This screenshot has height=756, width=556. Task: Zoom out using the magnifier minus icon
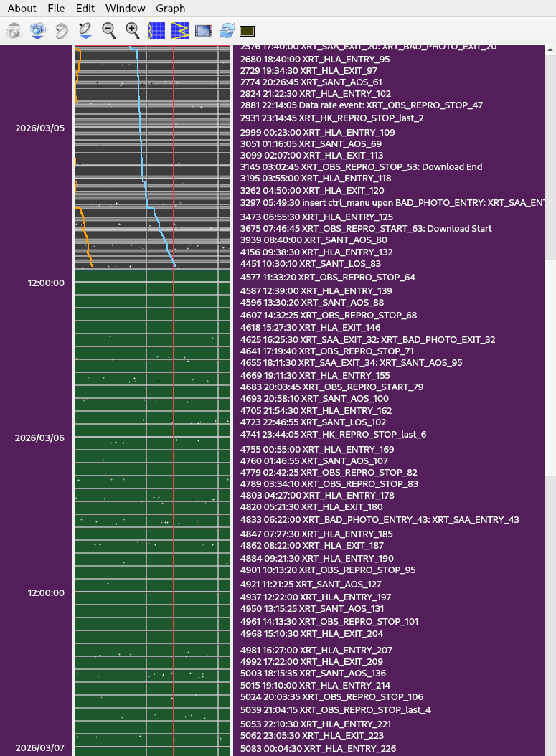[x=109, y=31]
